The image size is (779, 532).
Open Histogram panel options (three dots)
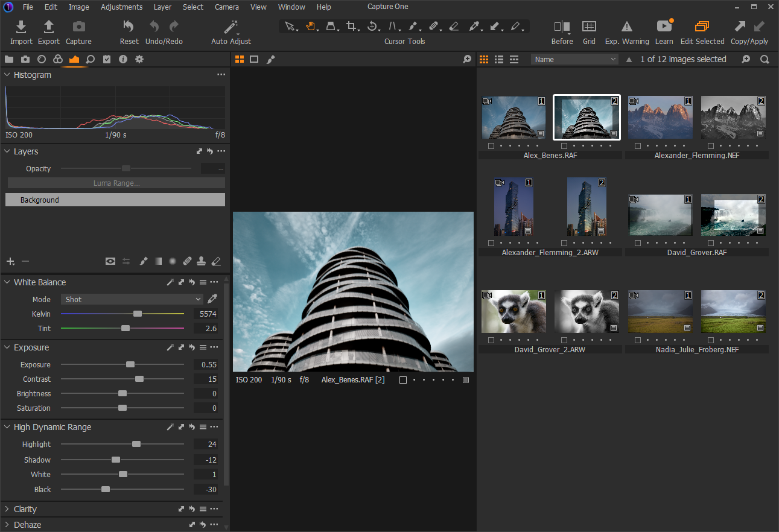coord(221,75)
